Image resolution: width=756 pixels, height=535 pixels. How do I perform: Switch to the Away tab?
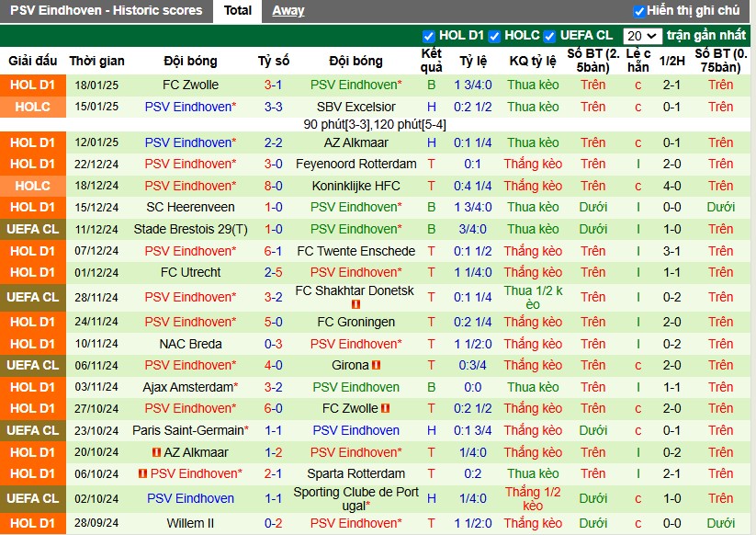pyautogui.click(x=288, y=11)
